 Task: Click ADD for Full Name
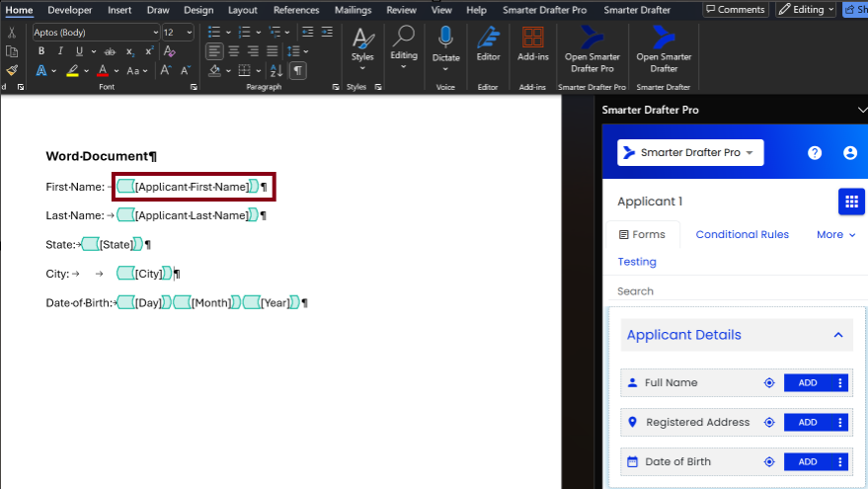pos(808,382)
